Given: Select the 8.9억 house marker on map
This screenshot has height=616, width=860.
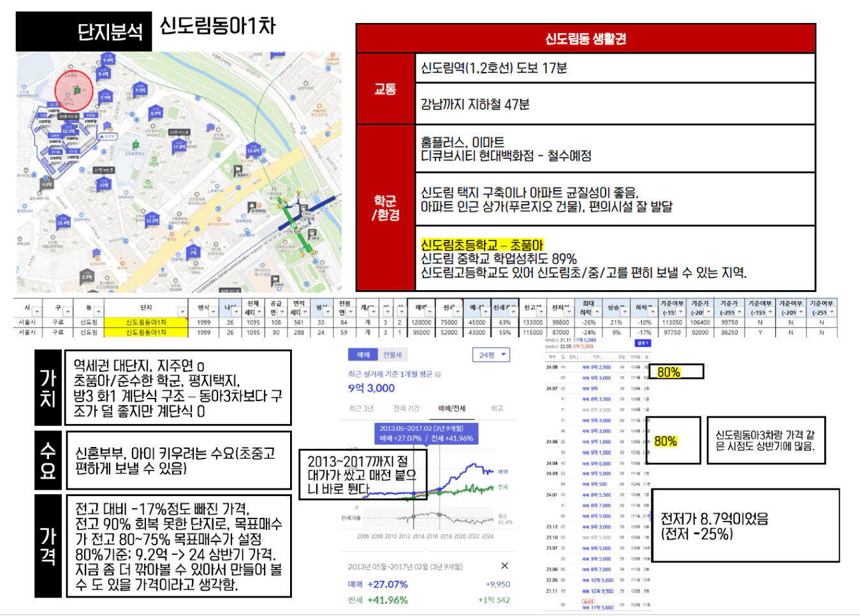Looking at the screenshot, I should click(155, 112).
